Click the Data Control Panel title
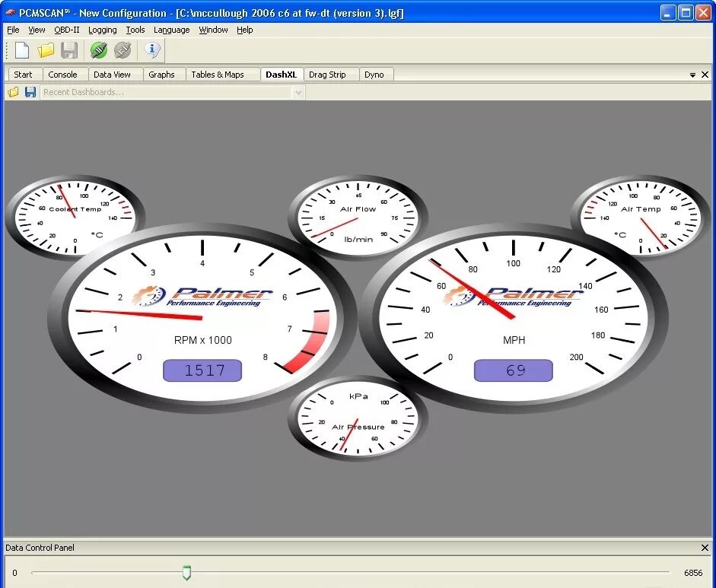 point(40,548)
